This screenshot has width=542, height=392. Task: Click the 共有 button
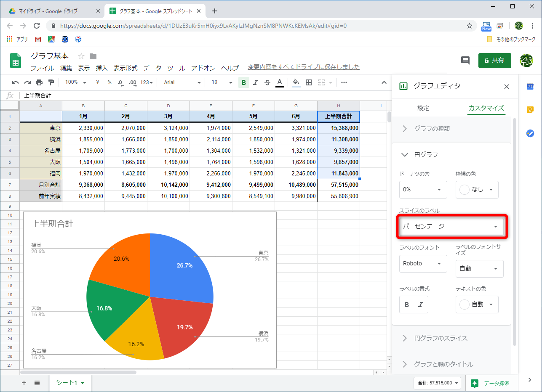coord(494,60)
